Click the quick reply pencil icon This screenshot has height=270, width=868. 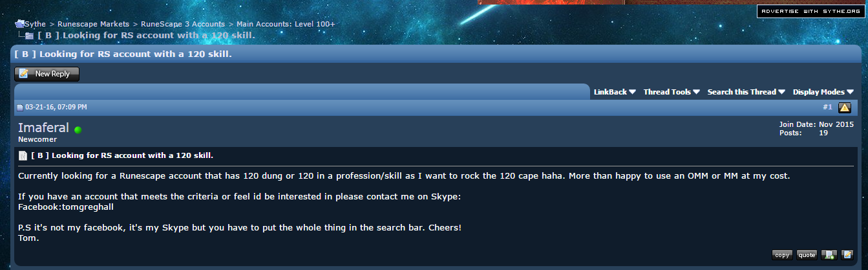coord(847,254)
